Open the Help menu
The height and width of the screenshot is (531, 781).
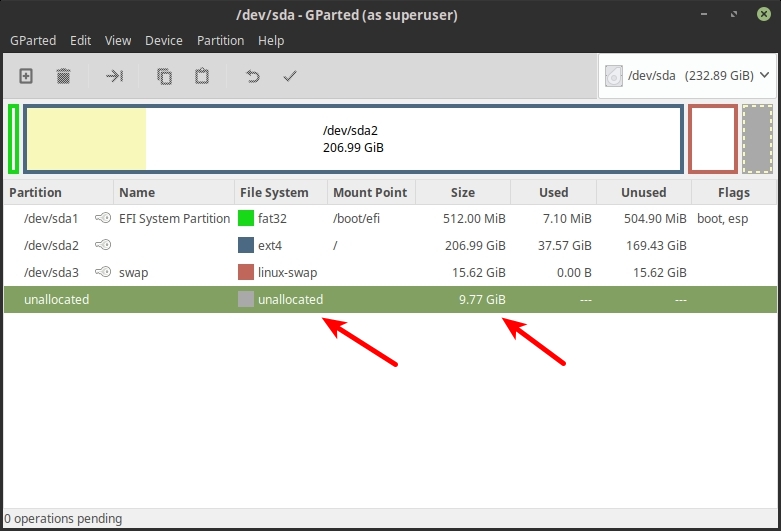point(271,40)
